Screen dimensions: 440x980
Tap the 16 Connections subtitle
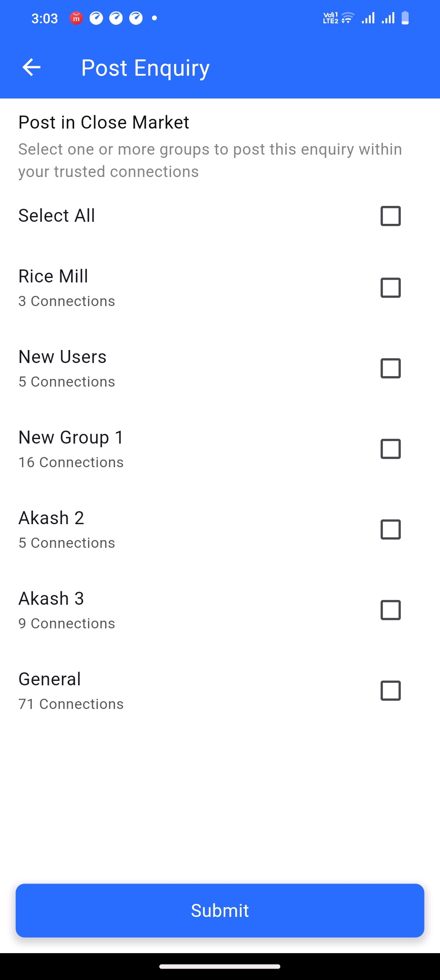(71, 462)
